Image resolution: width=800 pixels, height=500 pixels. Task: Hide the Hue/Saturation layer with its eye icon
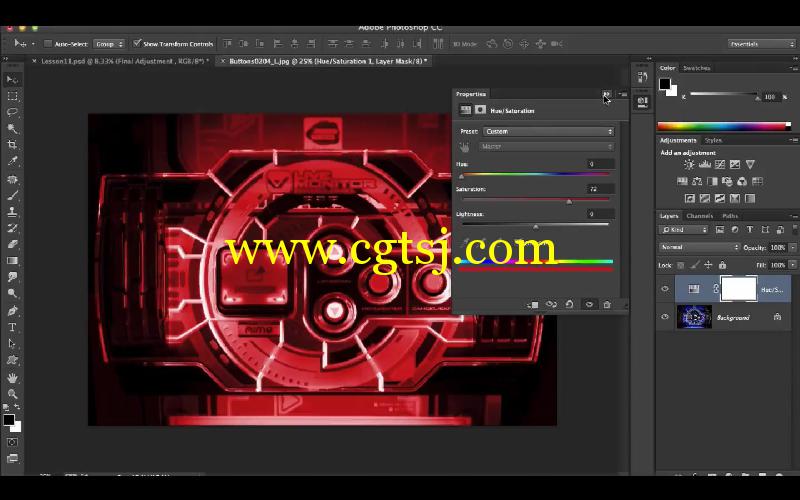pos(665,289)
